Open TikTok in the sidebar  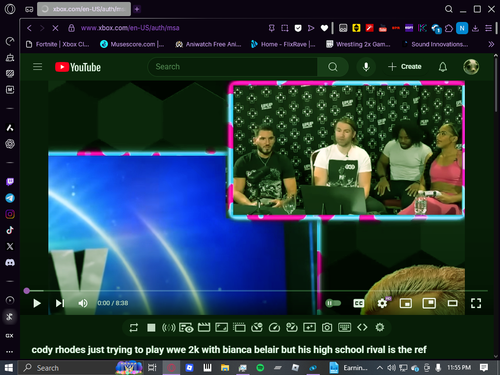point(10,230)
